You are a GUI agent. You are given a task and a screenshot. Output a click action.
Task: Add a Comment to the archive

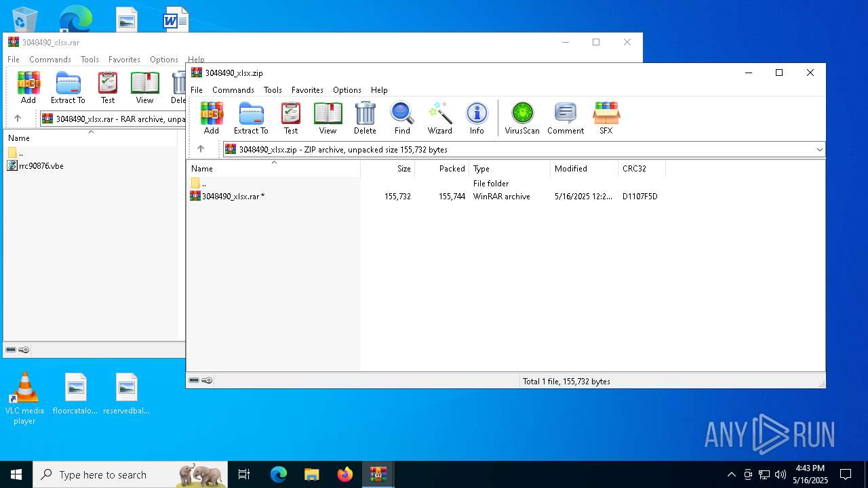566,118
